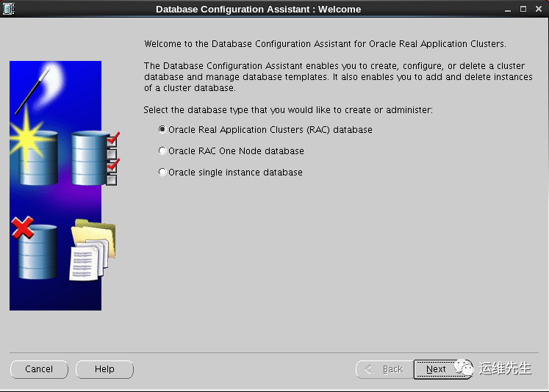
Task: Open Help for this wizard
Action: [x=104, y=369]
